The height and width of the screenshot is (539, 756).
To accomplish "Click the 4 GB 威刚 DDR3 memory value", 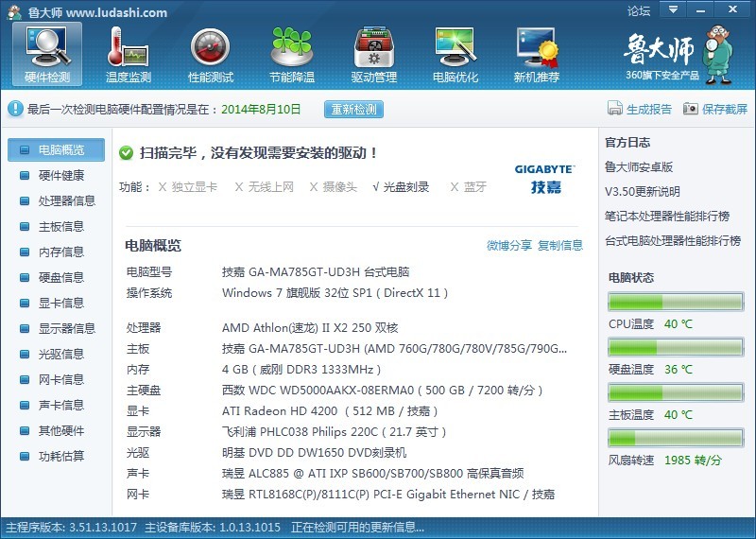I will (x=301, y=370).
